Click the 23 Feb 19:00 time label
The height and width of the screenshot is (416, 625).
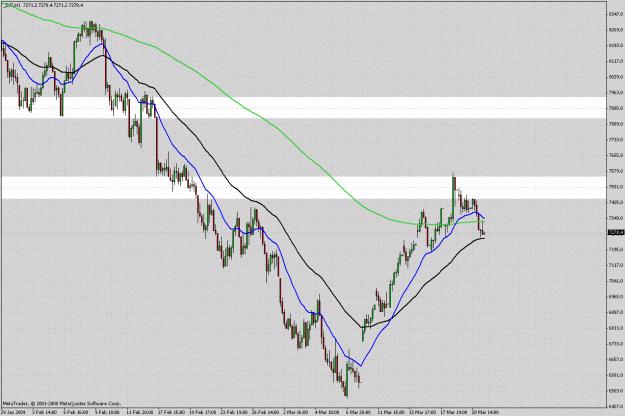pos(234,412)
